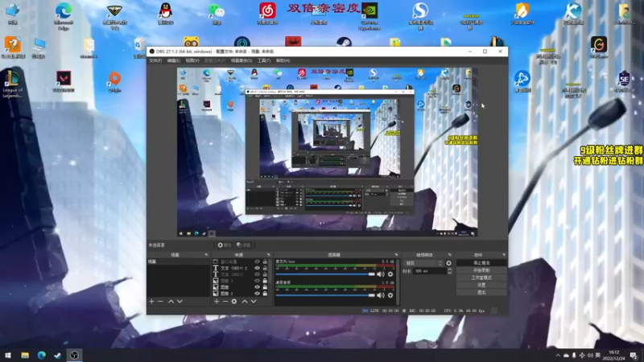Move source up in the sources list
Screen dimensions: 644x362
pyautogui.click(x=245, y=301)
